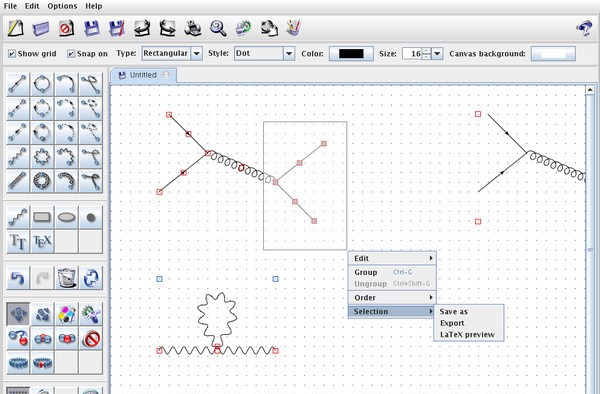The image size is (600, 394).
Task: Select the wavy photon loop tool
Action: (42, 156)
